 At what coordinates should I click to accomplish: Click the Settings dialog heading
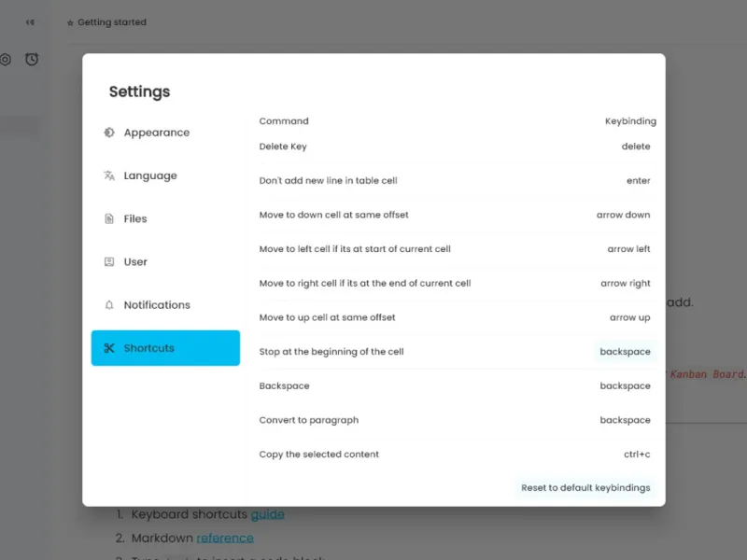point(139,91)
